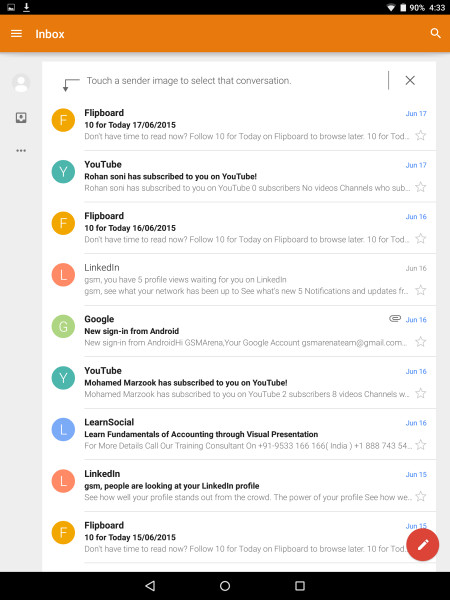
Task: Tap the YouTube sender image for Mohamed Marzook
Action: point(63,378)
